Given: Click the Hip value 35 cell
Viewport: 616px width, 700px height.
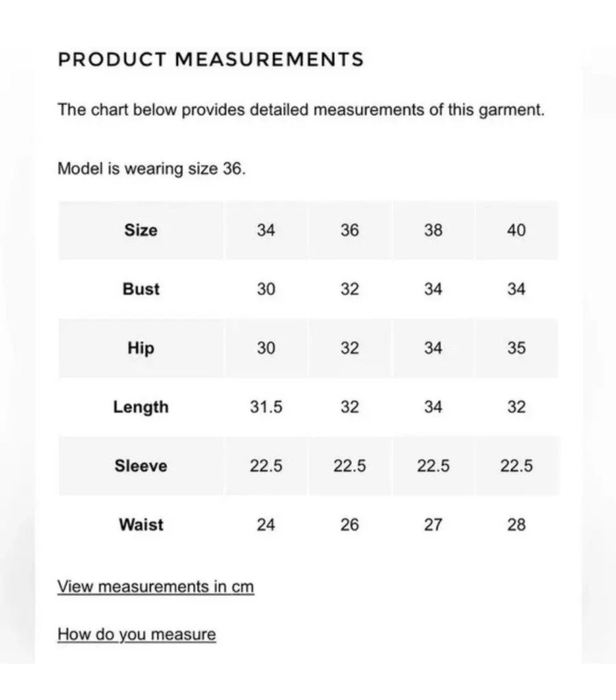Looking at the screenshot, I should (516, 348).
